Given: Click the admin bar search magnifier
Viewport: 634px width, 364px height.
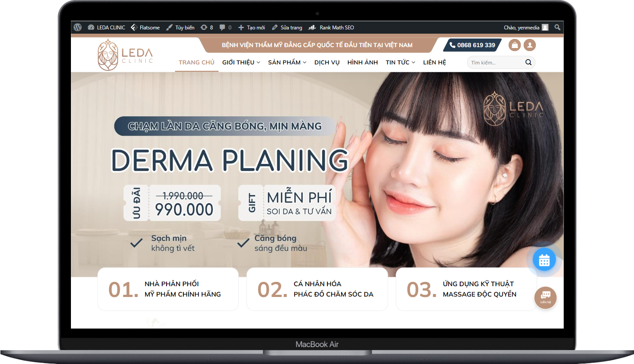Looking at the screenshot, I should click(x=557, y=27).
